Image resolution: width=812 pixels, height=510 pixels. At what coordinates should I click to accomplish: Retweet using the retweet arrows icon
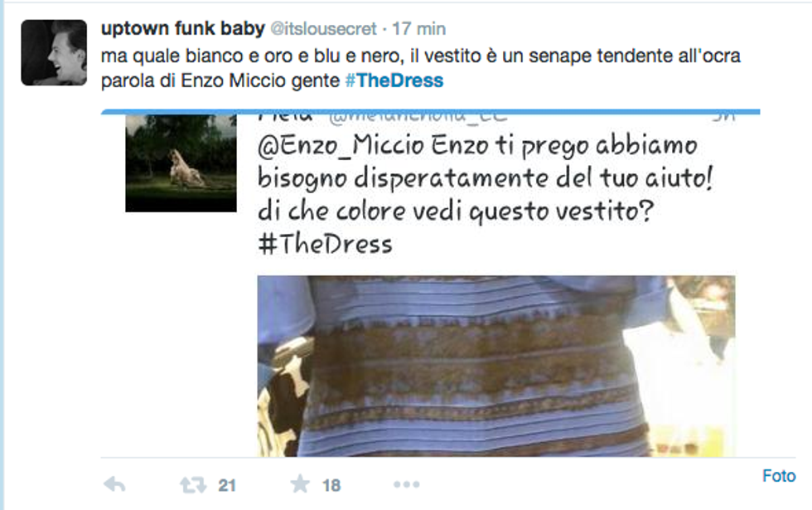click(192, 485)
